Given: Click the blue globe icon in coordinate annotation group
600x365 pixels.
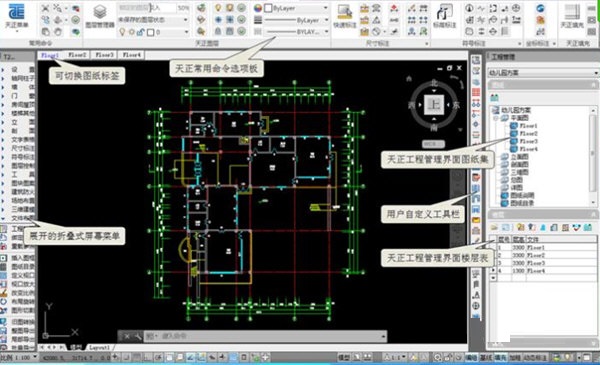Looking at the screenshot, I should click(540, 8).
